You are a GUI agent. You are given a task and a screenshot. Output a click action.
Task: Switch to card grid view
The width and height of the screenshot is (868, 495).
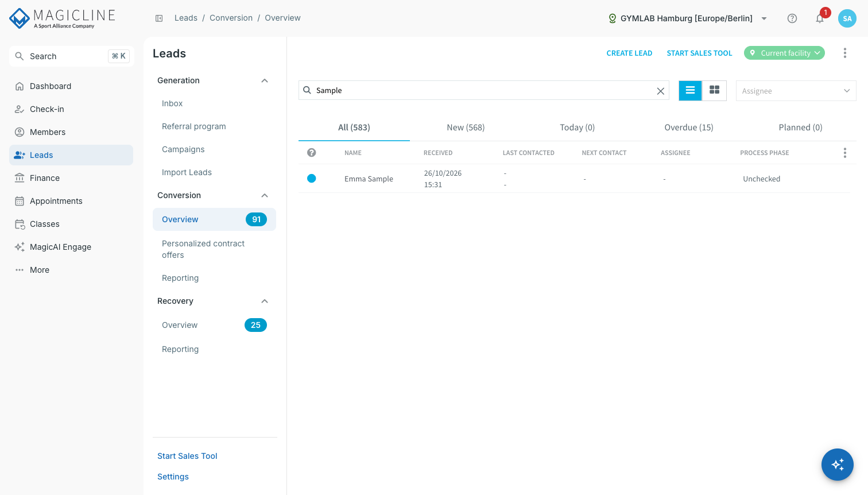715,90
